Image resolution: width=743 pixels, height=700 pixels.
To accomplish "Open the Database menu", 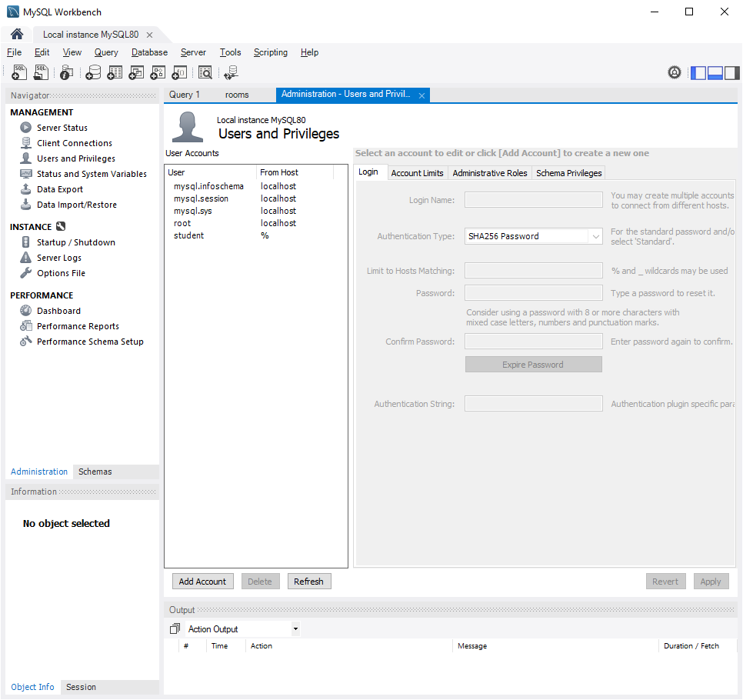I will [x=149, y=52].
